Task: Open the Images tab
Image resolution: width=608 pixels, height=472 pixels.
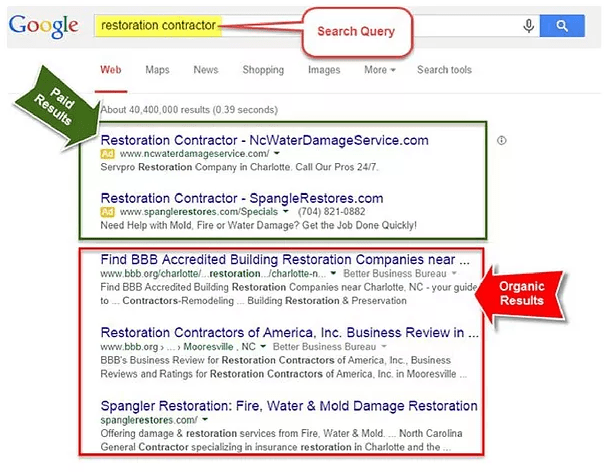Action: (324, 70)
